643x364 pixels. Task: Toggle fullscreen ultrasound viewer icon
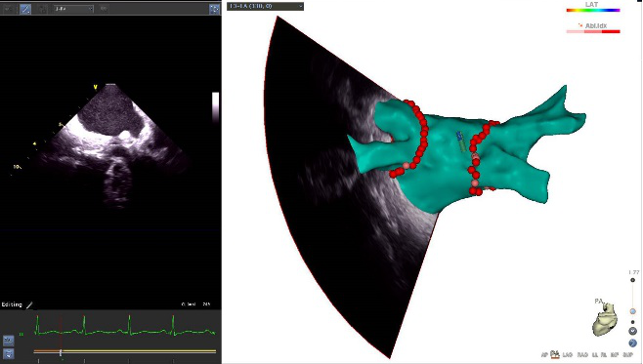214,9
